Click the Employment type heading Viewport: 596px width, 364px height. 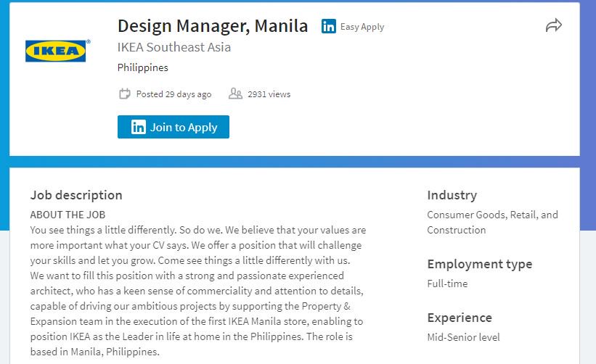tap(480, 264)
